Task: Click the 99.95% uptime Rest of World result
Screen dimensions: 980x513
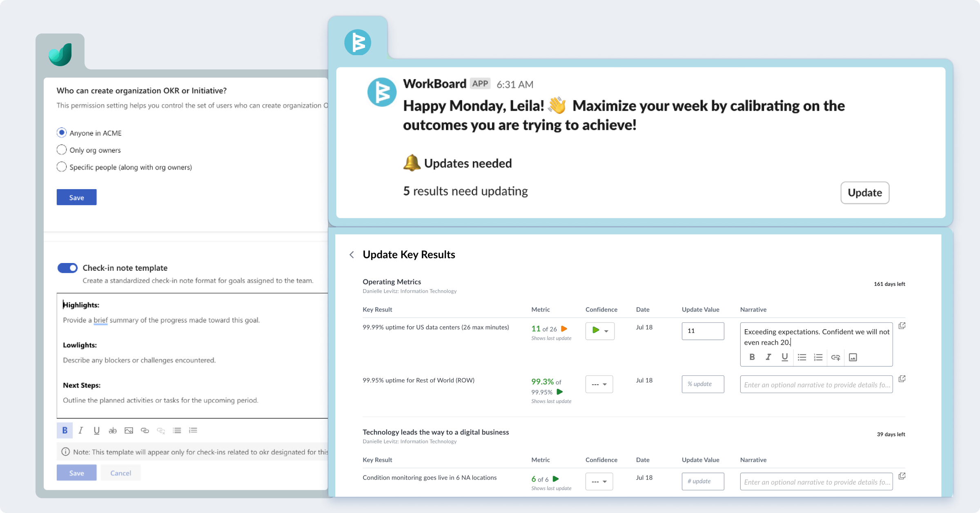Action: [x=419, y=380]
